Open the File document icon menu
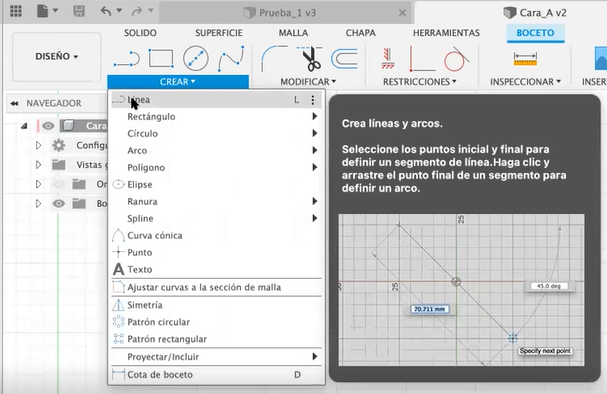 (43, 11)
